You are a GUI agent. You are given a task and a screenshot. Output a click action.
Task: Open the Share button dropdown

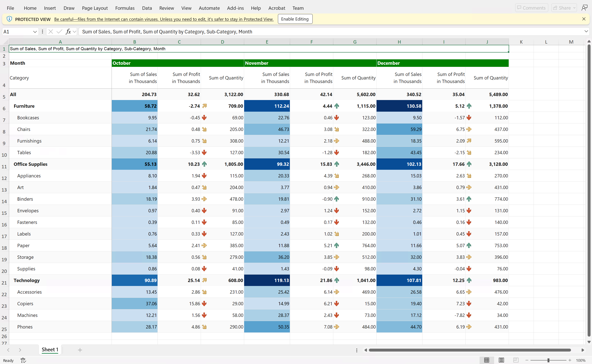click(574, 8)
